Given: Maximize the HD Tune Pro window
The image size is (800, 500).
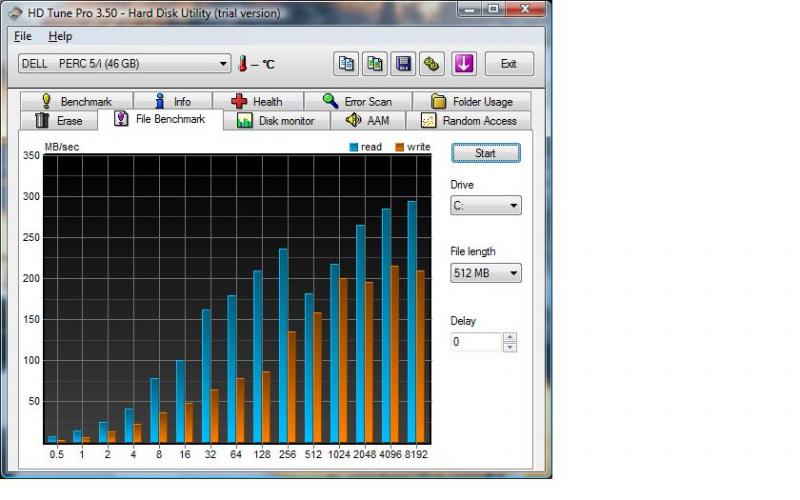Looking at the screenshot, I should click(493, 9).
